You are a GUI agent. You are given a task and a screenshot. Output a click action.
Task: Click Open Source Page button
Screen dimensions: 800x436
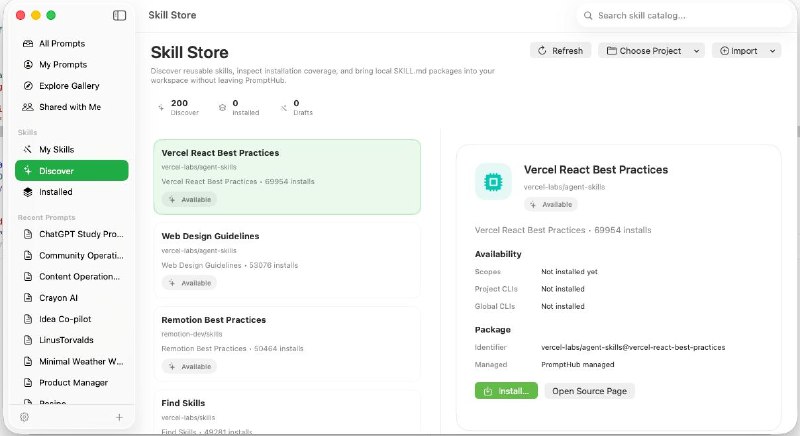(x=589, y=391)
